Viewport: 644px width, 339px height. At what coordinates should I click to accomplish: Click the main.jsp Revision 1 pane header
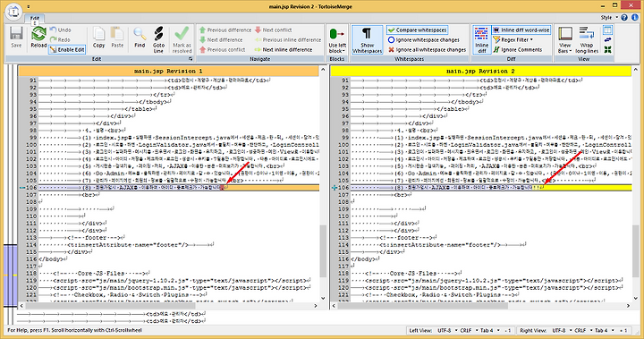168,71
